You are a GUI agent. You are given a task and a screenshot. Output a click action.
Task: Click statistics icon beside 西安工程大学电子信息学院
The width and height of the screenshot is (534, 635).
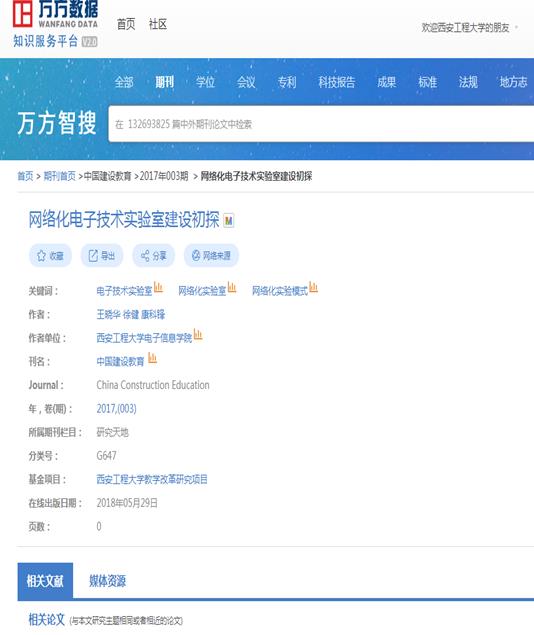pos(198,335)
